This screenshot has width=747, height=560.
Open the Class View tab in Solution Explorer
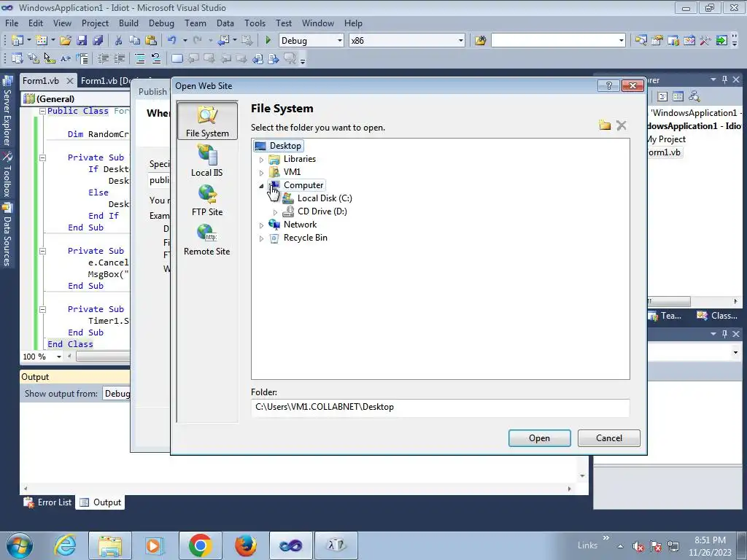click(x=717, y=316)
